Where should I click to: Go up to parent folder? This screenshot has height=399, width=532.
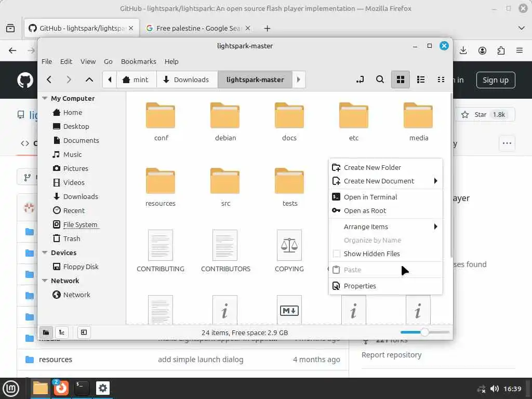coord(89,79)
